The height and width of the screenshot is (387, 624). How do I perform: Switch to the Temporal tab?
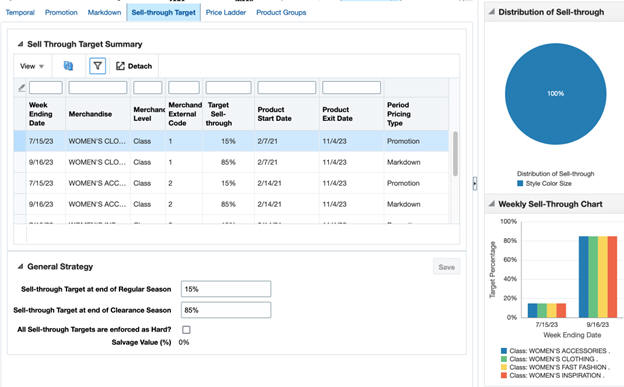click(x=20, y=12)
